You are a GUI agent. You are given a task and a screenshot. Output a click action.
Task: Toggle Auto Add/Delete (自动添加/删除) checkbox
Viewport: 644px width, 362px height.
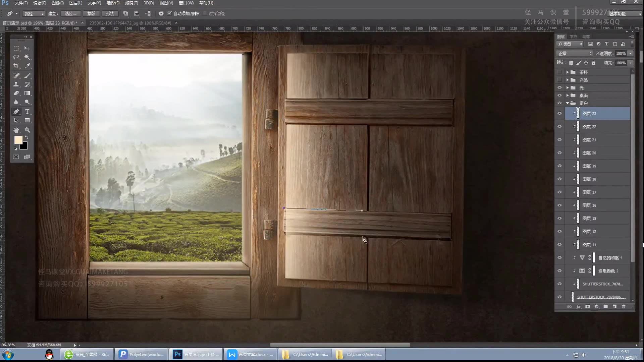[x=170, y=13]
